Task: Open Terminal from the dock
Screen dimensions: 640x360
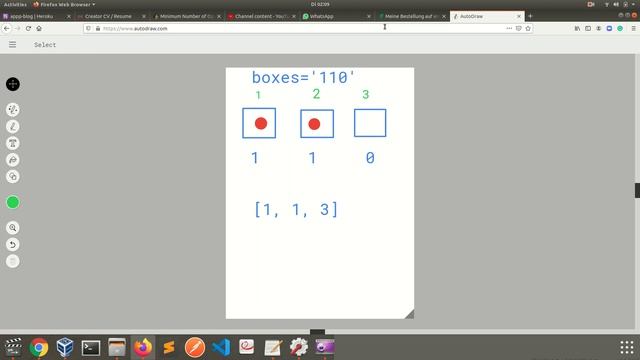Action: [x=91, y=348]
